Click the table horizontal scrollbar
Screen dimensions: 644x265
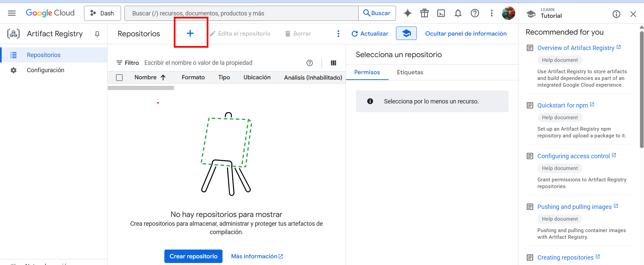141,88
